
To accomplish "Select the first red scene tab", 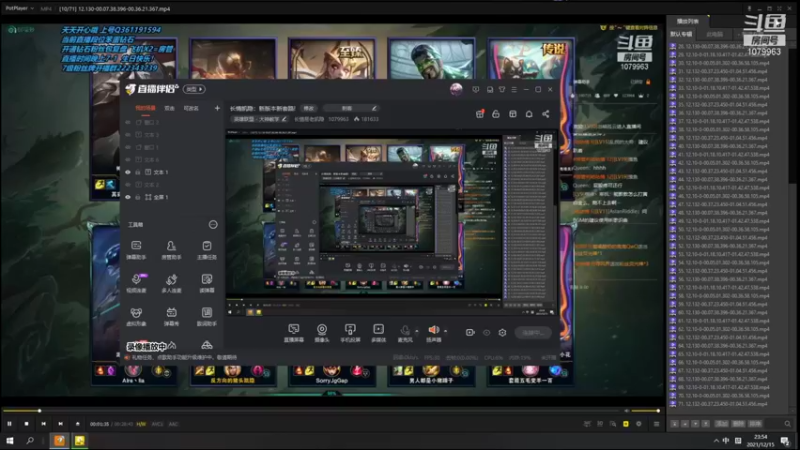I will tap(145, 108).
